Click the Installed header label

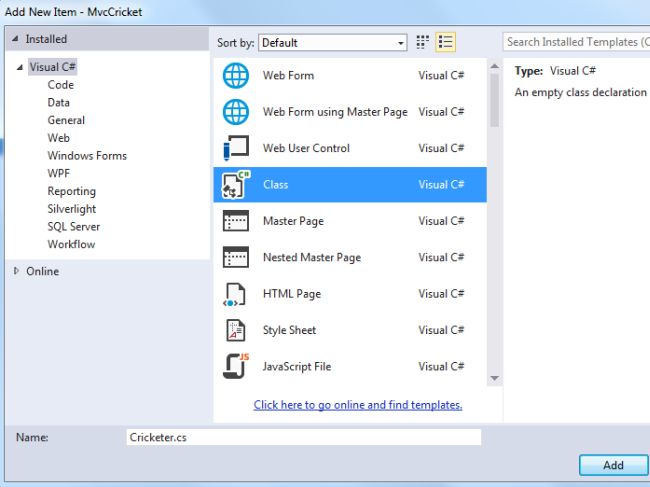(x=46, y=39)
